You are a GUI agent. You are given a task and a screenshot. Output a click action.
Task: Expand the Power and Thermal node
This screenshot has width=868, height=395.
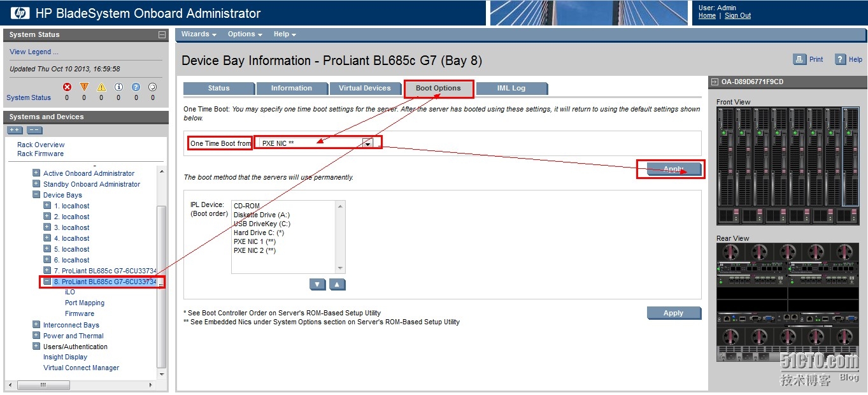pyautogui.click(x=36, y=335)
